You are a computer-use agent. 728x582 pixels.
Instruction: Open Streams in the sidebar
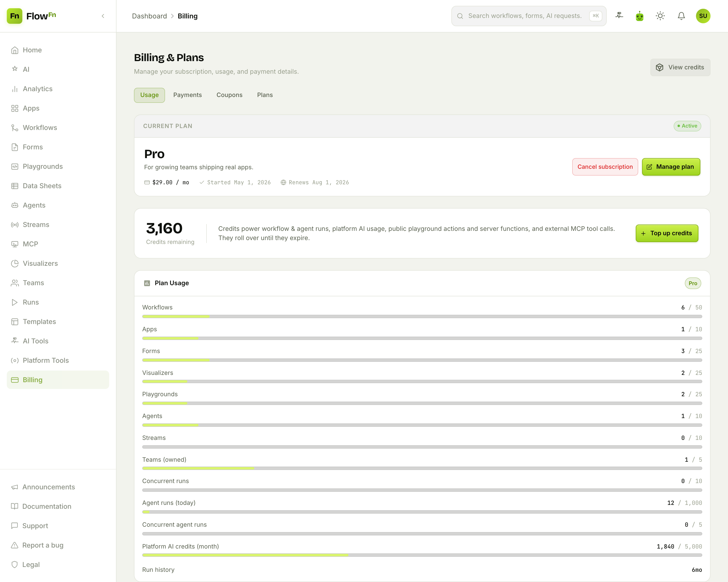pyautogui.click(x=58, y=225)
